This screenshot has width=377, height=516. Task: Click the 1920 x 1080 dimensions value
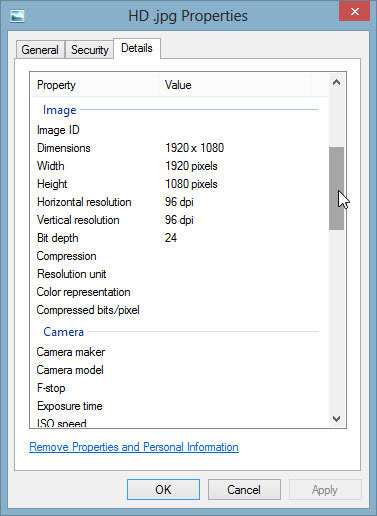point(195,148)
